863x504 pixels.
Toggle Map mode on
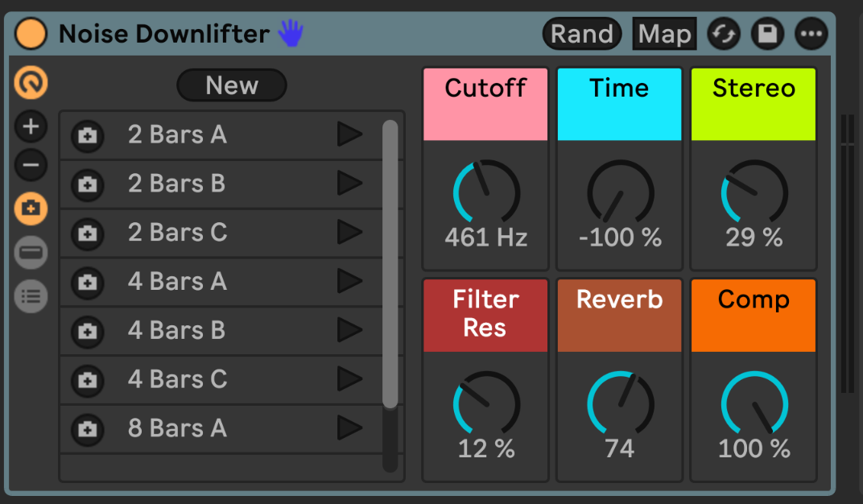(664, 34)
